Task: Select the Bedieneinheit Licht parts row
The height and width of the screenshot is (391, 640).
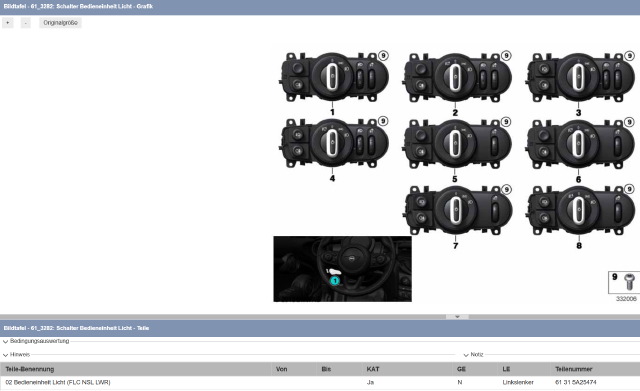Action: point(320,382)
